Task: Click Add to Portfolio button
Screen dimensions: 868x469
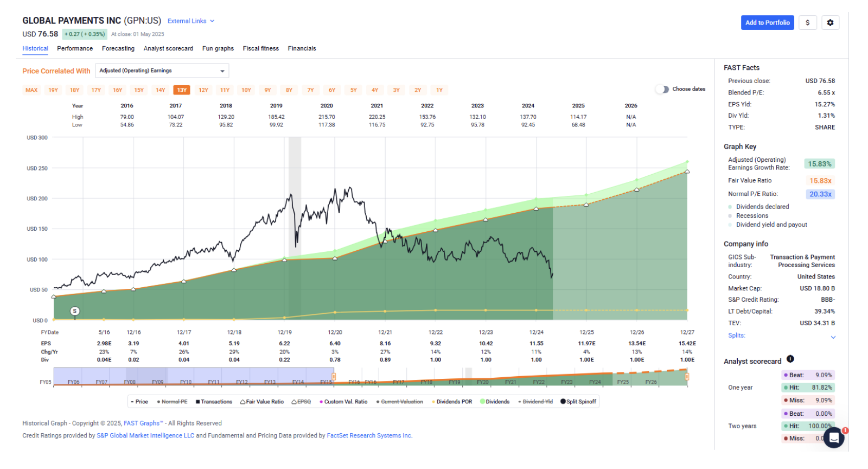Action: tap(768, 23)
